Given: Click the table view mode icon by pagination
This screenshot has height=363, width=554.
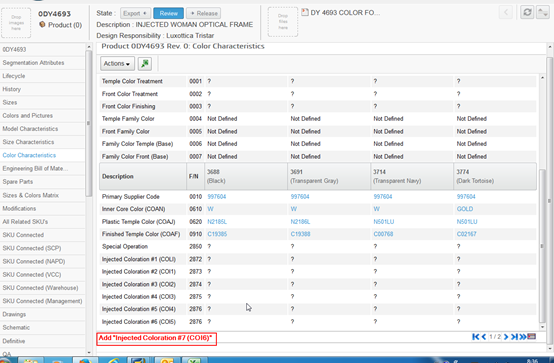Looking at the screenshot, I should [531, 336].
